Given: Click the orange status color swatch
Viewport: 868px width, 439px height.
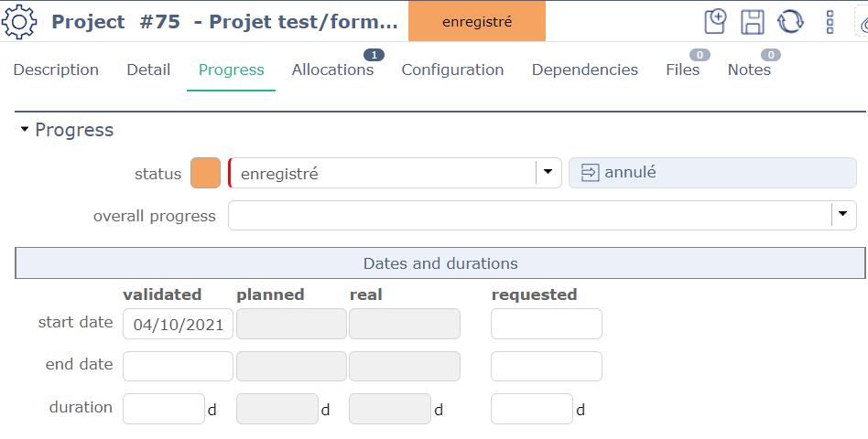Looking at the screenshot, I should coord(205,173).
